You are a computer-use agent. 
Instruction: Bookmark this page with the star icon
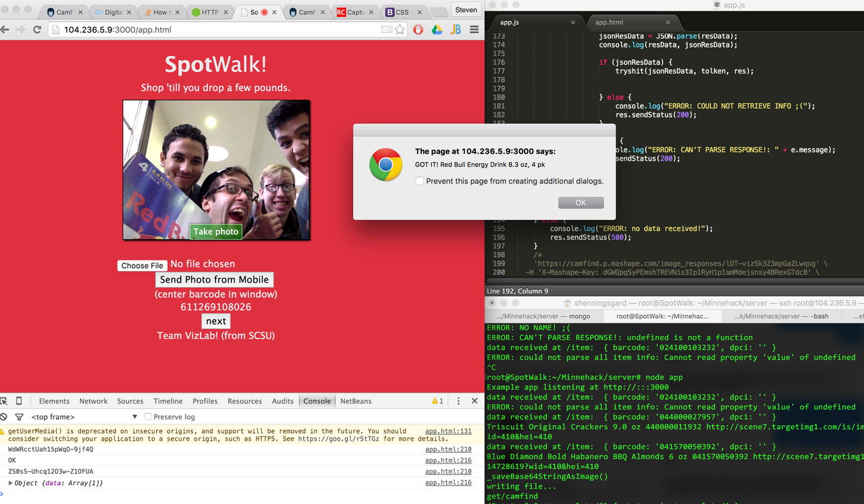tap(400, 30)
